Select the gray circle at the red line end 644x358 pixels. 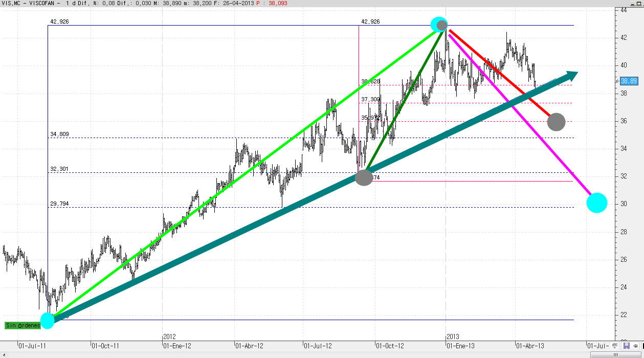(x=556, y=122)
